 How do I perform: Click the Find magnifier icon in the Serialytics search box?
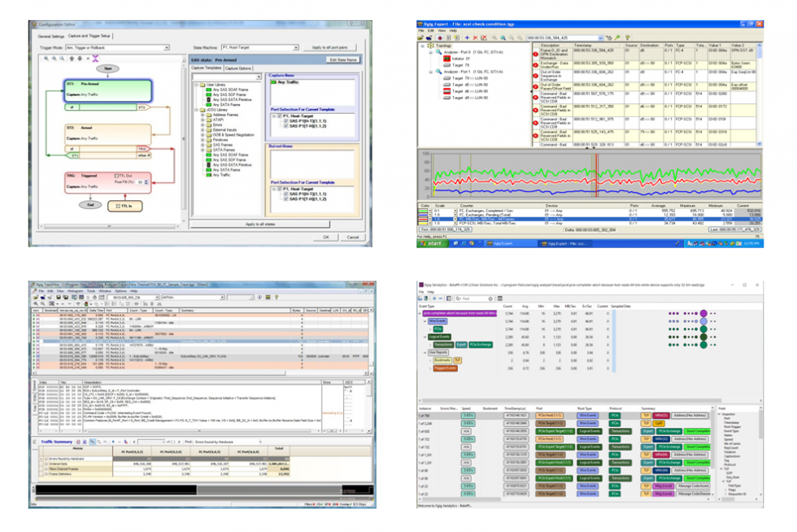tap(458, 299)
